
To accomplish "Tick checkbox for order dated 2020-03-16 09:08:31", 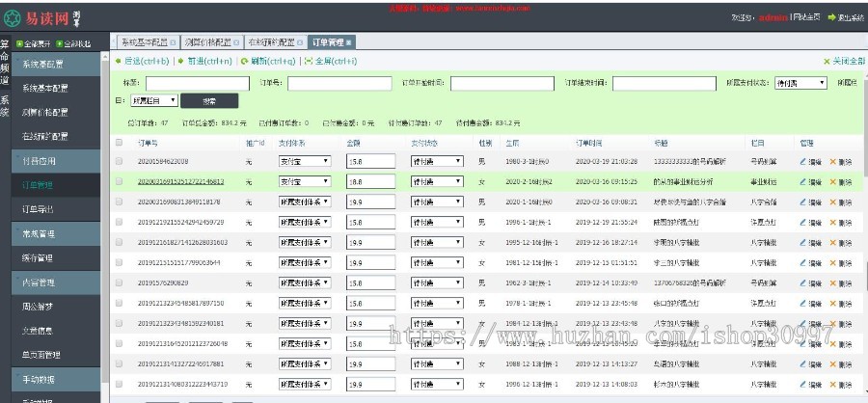I will pos(119,201).
